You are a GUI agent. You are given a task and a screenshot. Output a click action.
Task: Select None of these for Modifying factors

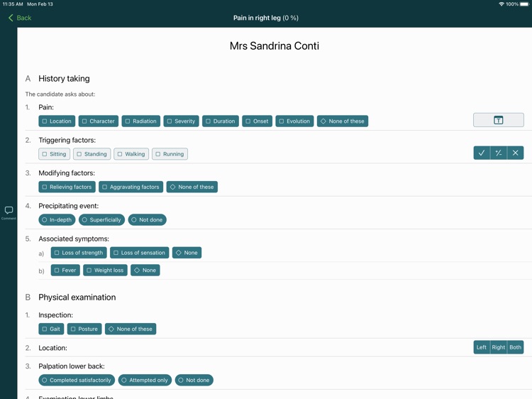click(x=192, y=187)
